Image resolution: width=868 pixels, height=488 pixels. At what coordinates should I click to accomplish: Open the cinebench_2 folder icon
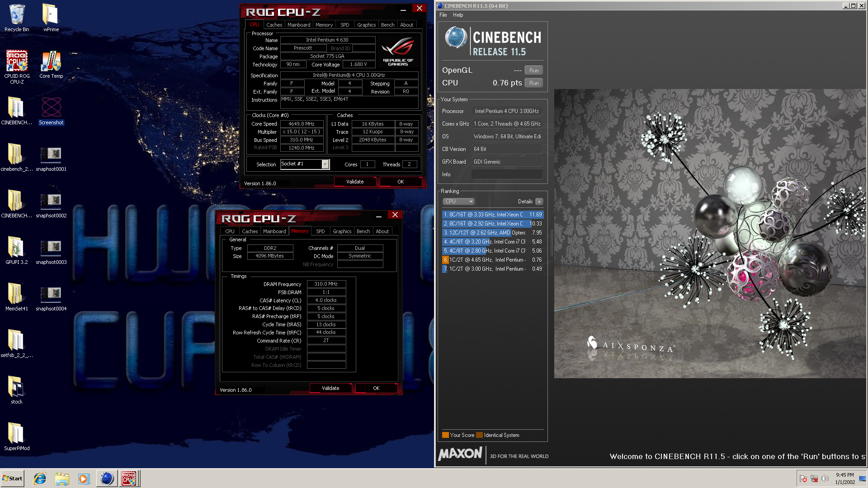pos(17,157)
